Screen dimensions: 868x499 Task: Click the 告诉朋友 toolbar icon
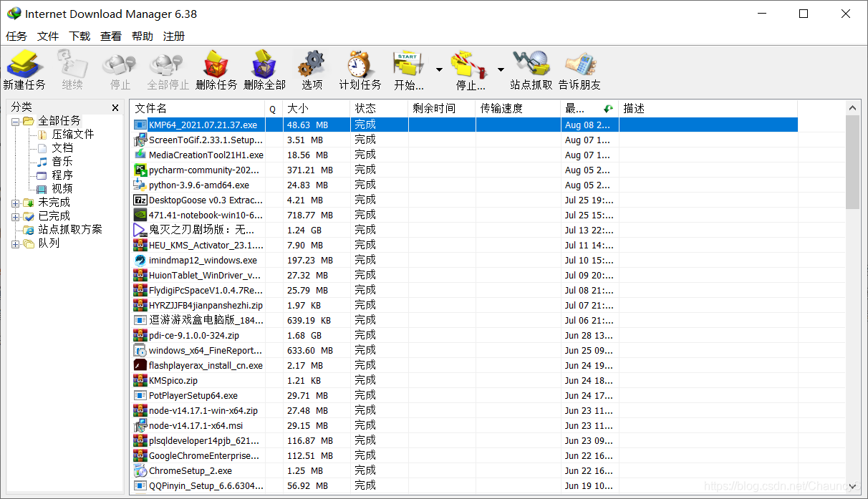coord(579,64)
